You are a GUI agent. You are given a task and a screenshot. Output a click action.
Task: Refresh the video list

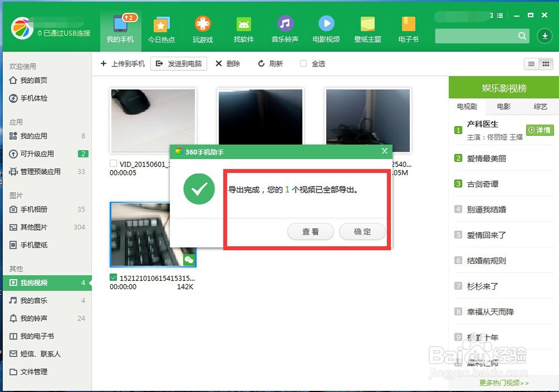tap(271, 64)
